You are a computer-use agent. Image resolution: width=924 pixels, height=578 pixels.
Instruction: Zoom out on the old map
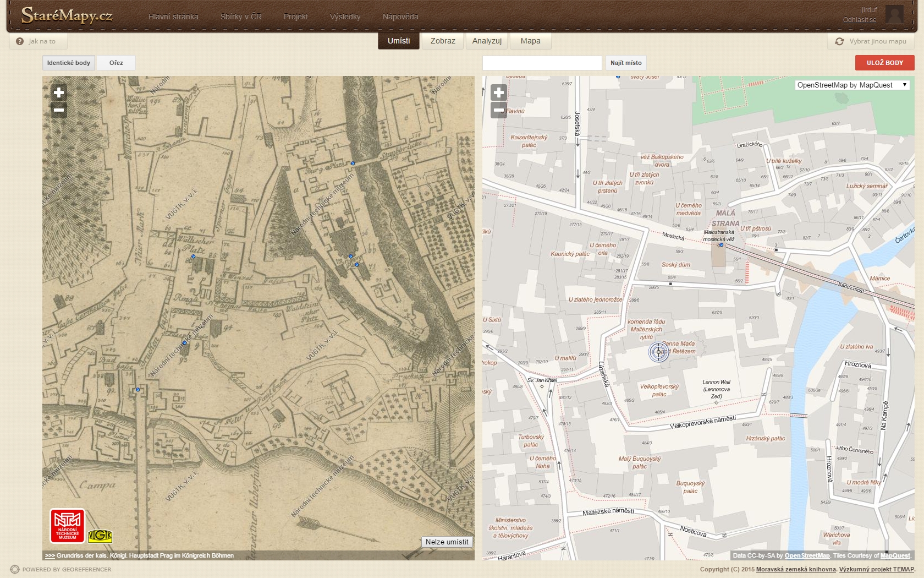pos(59,110)
